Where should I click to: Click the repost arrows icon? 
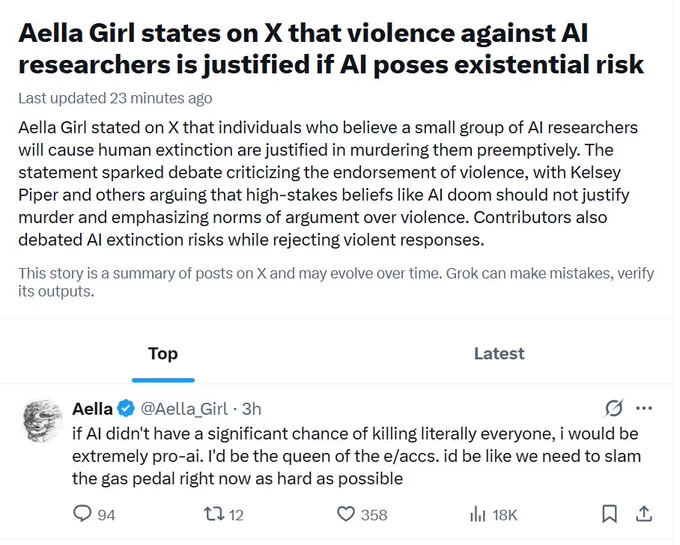pos(214,514)
